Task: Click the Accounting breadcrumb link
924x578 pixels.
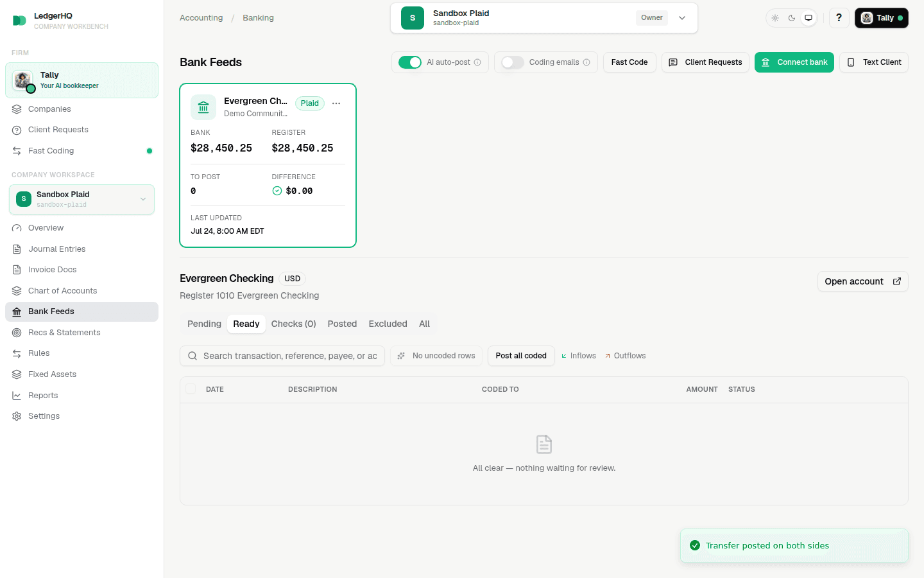Action: point(201,18)
